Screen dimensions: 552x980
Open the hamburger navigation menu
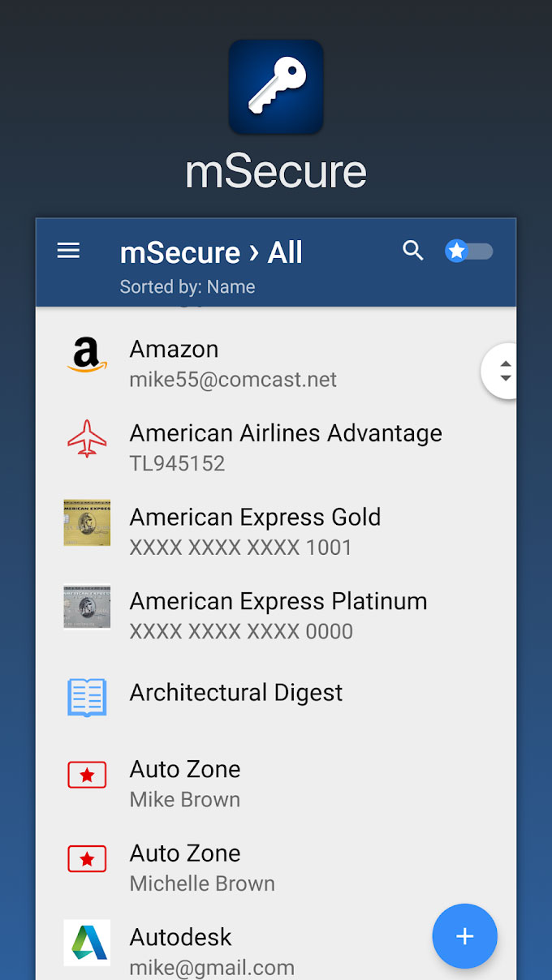pos(68,251)
